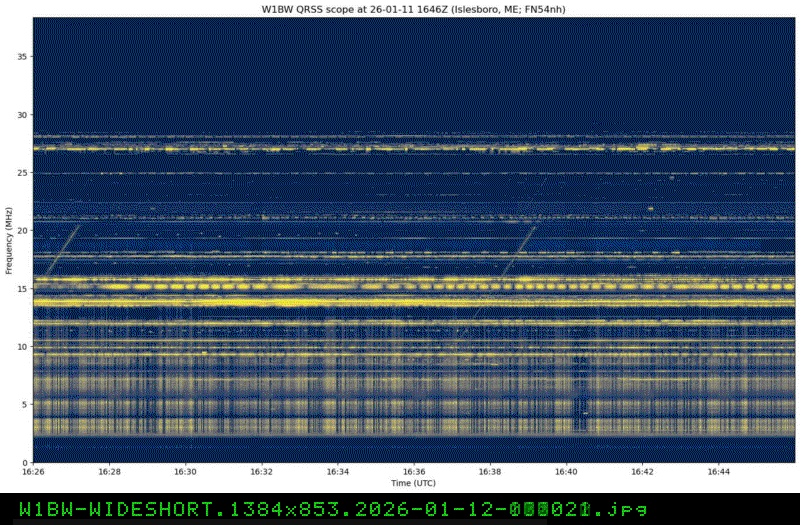Select the 16:30 time tick label
The width and height of the screenshot is (800, 525).
pyautogui.click(x=185, y=472)
